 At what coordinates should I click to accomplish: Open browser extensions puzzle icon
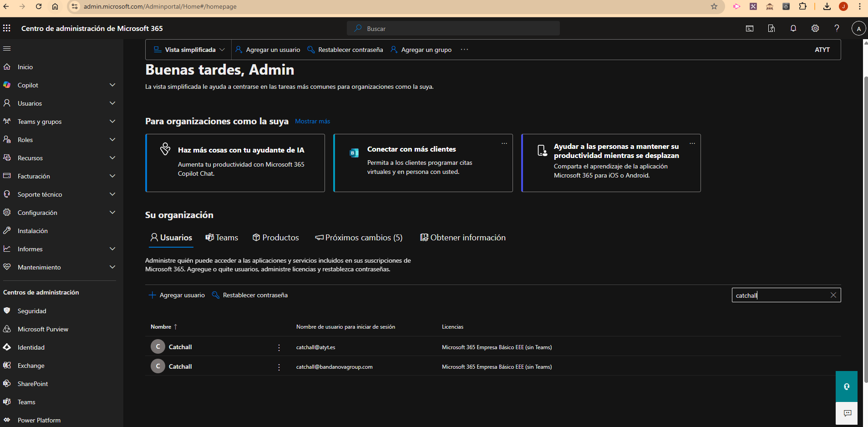pyautogui.click(x=803, y=6)
